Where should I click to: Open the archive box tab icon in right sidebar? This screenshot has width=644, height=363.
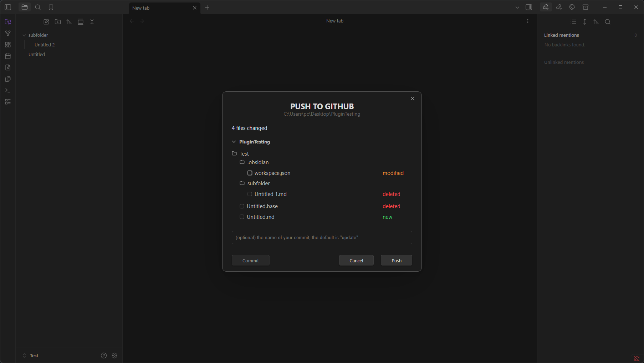pos(585,7)
